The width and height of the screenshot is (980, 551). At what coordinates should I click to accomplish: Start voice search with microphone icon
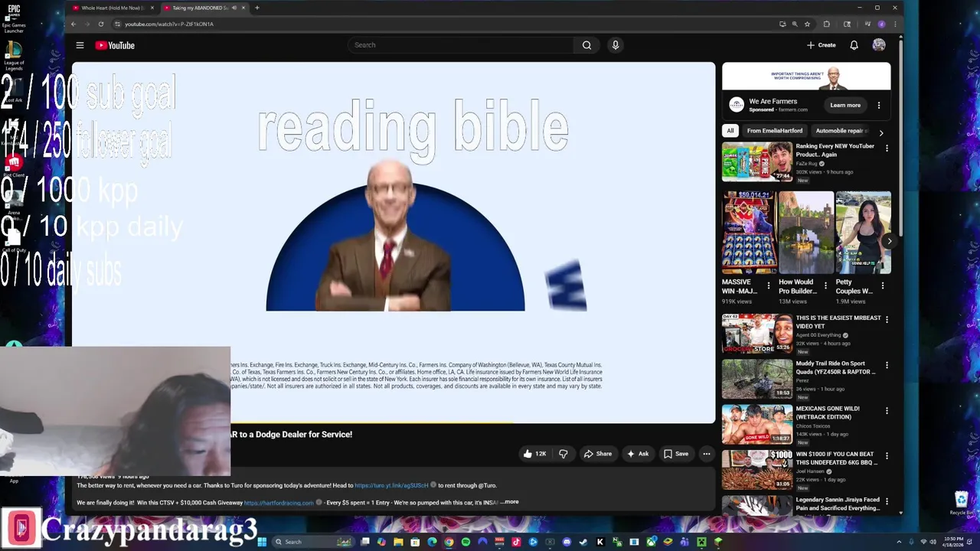click(x=615, y=45)
